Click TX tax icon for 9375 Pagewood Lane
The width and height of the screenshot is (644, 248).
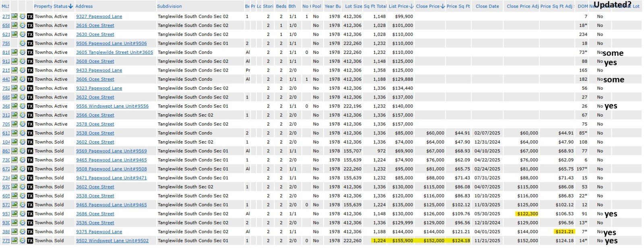click(x=30, y=232)
